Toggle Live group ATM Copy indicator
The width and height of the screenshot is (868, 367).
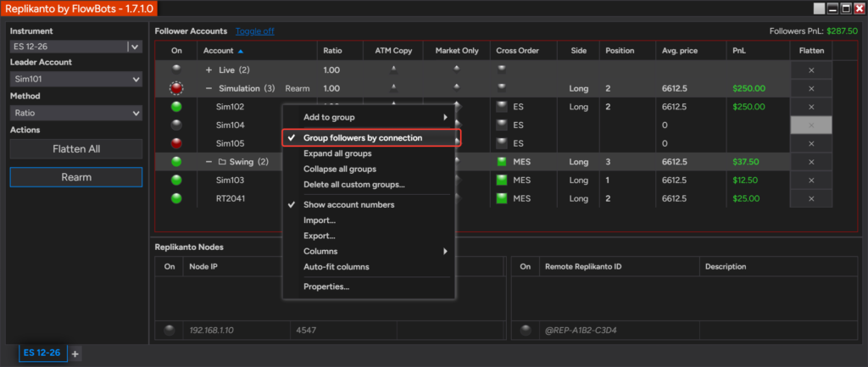(393, 70)
